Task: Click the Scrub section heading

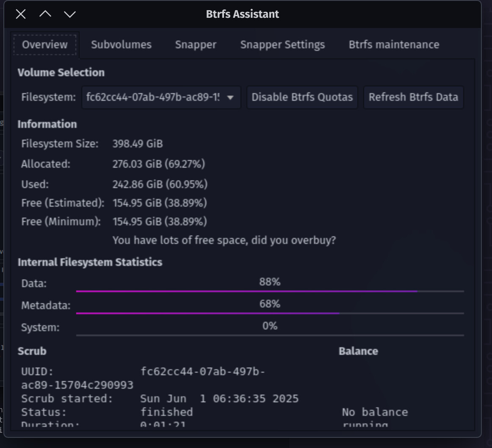Action: pos(32,351)
